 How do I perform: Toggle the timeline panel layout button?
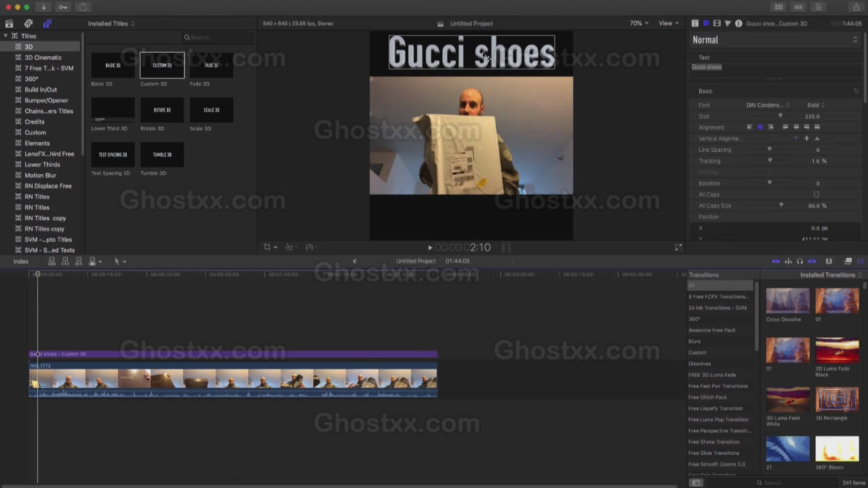click(799, 7)
